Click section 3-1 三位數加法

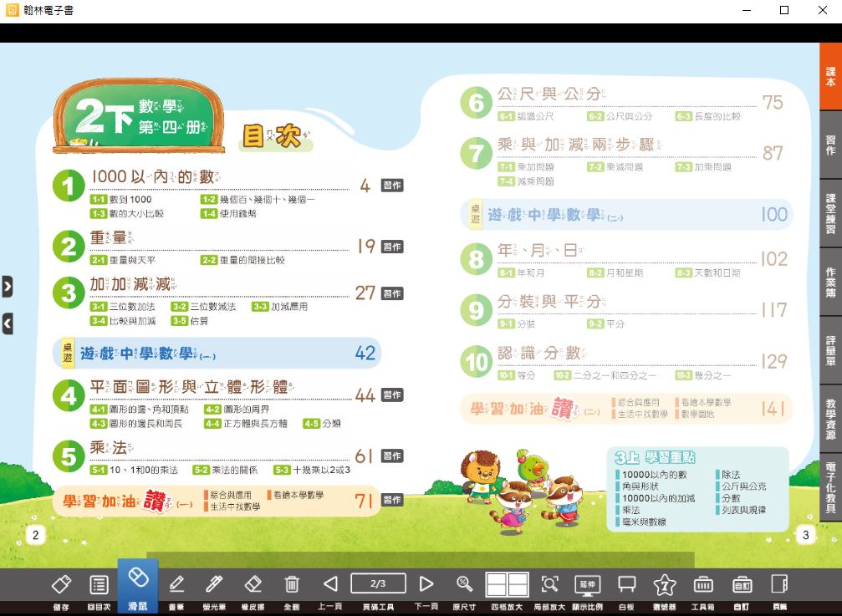[x=123, y=307]
